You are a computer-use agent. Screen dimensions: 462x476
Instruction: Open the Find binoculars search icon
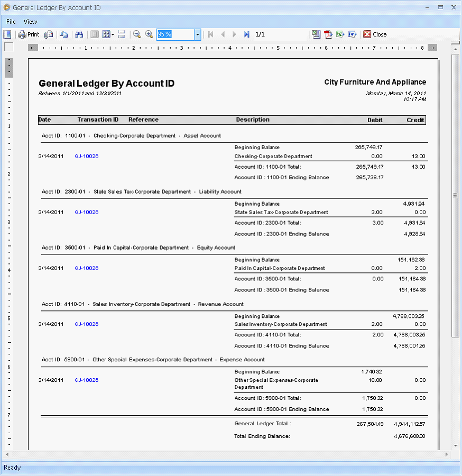(x=78, y=34)
